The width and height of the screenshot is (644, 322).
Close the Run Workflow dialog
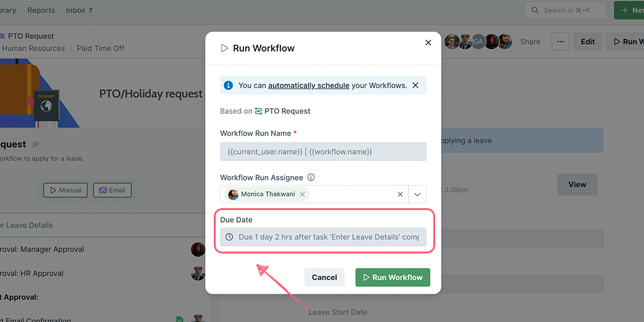pos(428,43)
